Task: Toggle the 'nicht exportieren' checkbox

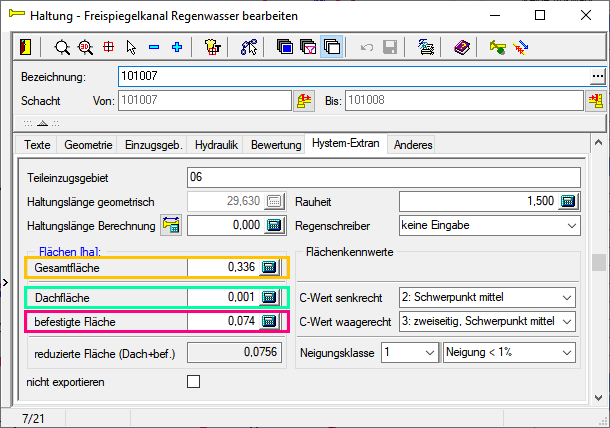Action: coord(193,381)
